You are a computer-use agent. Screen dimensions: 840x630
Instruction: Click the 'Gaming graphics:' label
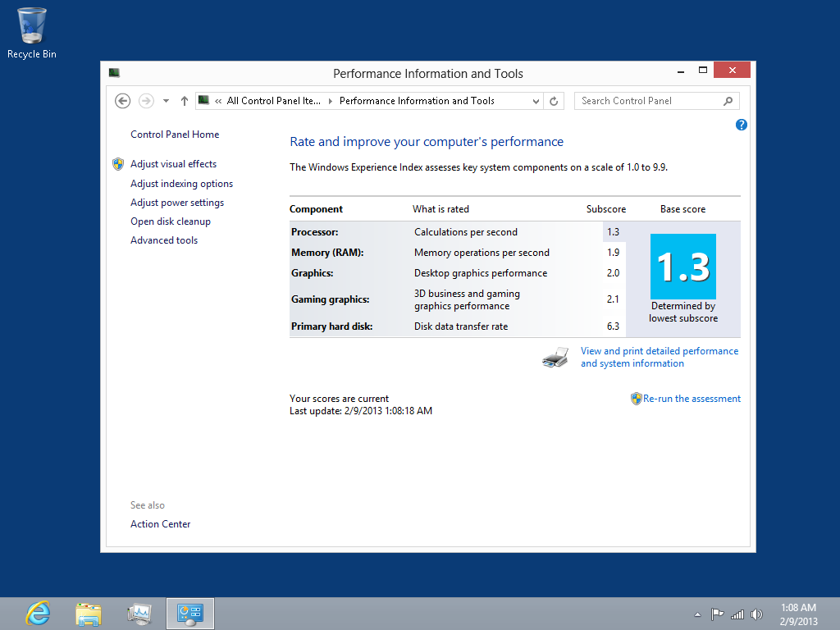tap(330, 299)
